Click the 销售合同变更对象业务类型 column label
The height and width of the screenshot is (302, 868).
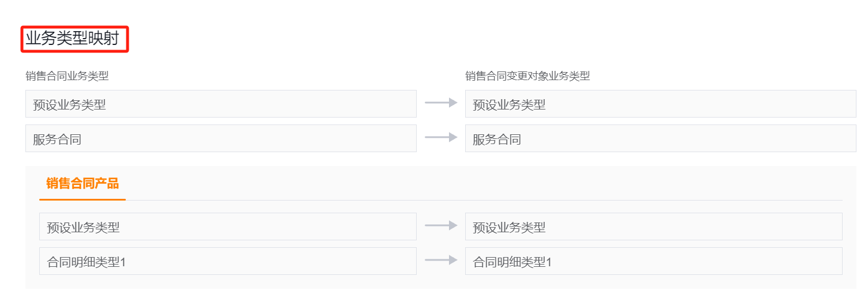[x=527, y=76]
